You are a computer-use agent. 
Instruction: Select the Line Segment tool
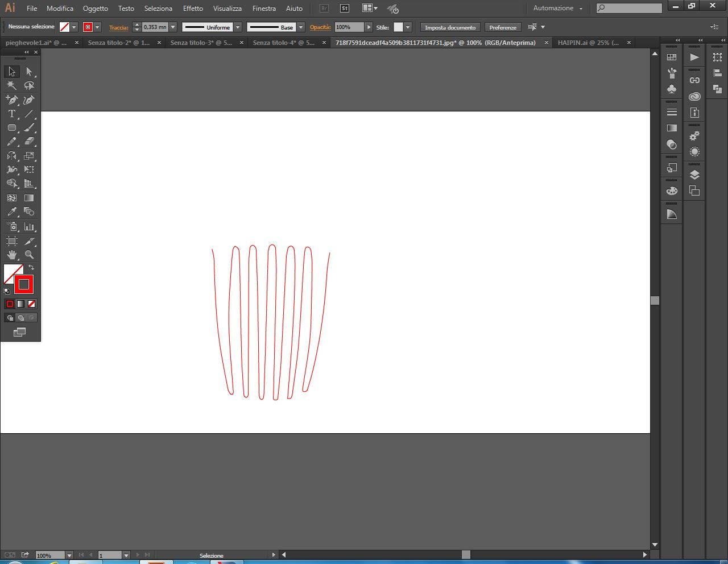29,114
